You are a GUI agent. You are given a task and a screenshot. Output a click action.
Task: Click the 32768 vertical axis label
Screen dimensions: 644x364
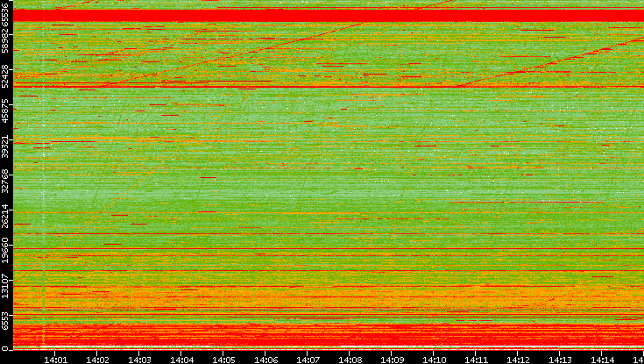[x=4, y=182]
